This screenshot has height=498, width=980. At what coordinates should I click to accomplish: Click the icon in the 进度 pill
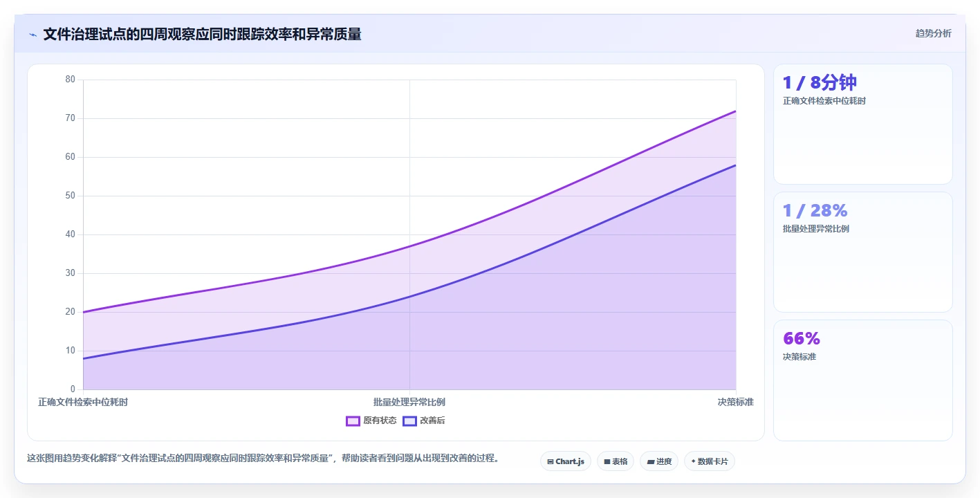(651, 461)
